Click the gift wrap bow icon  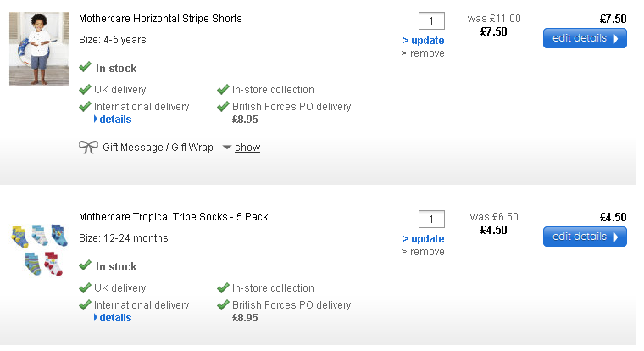(x=88, y=148)
